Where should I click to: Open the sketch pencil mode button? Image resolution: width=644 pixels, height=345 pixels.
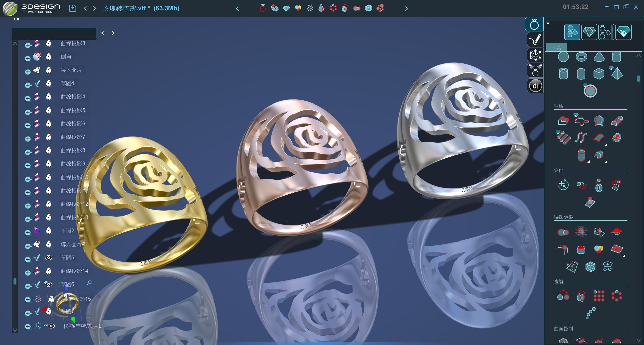point(535,40)
